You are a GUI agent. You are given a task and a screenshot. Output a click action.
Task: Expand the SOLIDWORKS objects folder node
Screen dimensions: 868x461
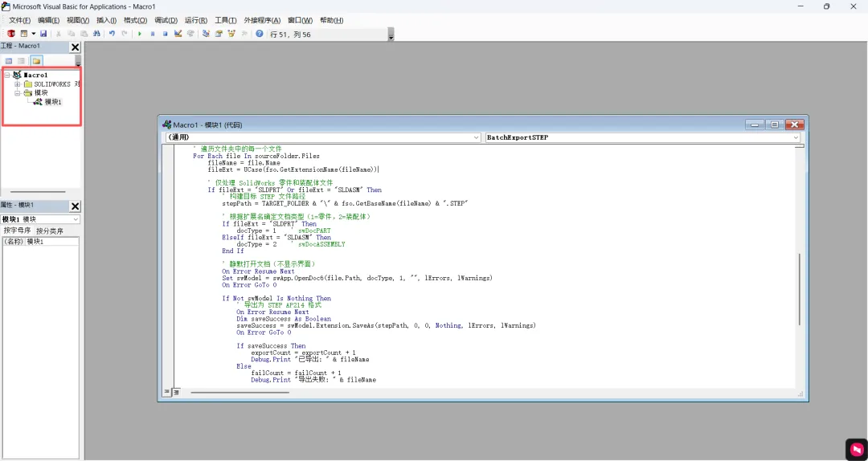click(17, 84)
